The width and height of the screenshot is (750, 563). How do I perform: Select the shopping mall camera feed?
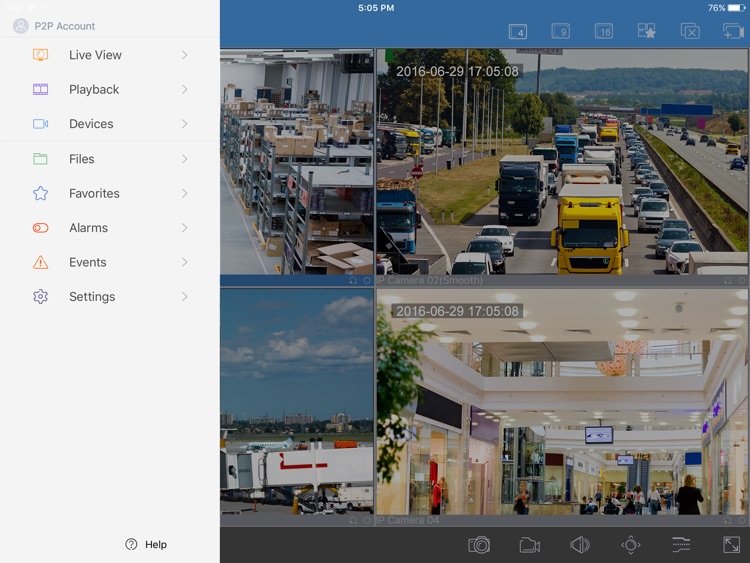click(562, 401)
